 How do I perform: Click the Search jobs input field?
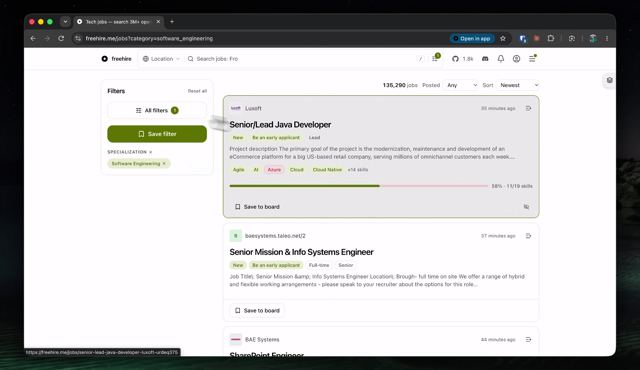point(302,59)
